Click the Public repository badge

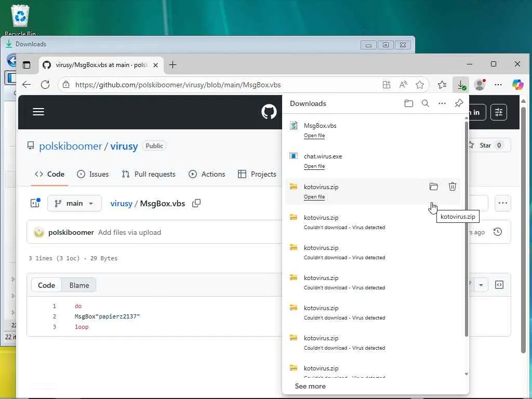pyautogui.click(x=154, y=146)
